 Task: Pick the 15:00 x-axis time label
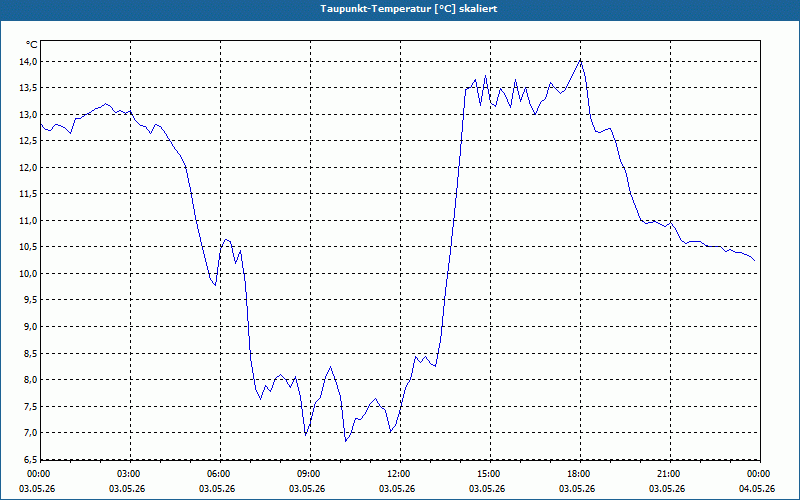pyautogui.click(x=490, y=474)
